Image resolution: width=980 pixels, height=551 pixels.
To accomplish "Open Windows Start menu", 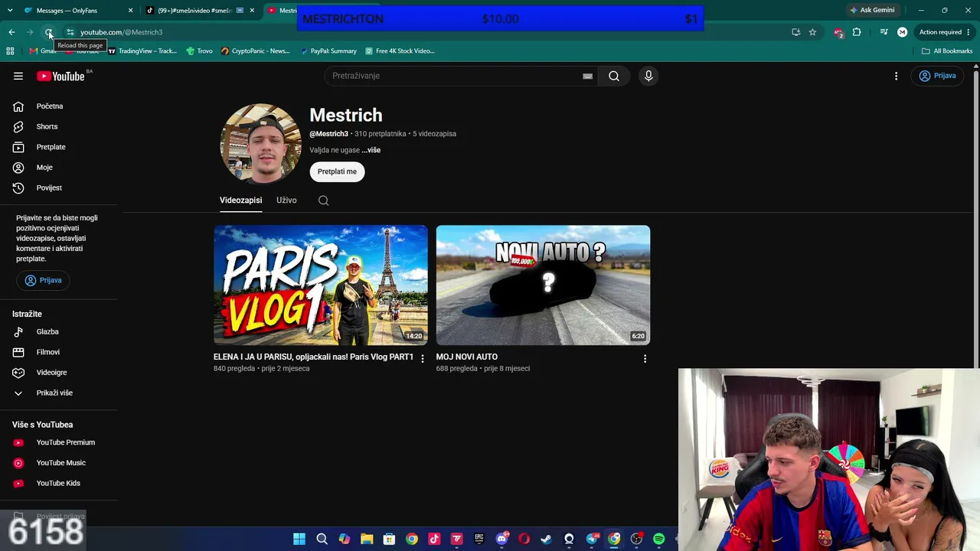I will (x=299, y=539).
